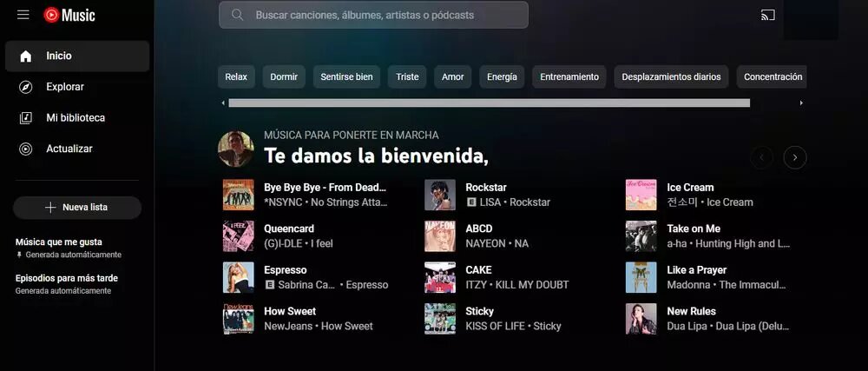Play Ice Cream album thumbnail
The width and height of the screenshot is (868, 371).
coord(641,195)
